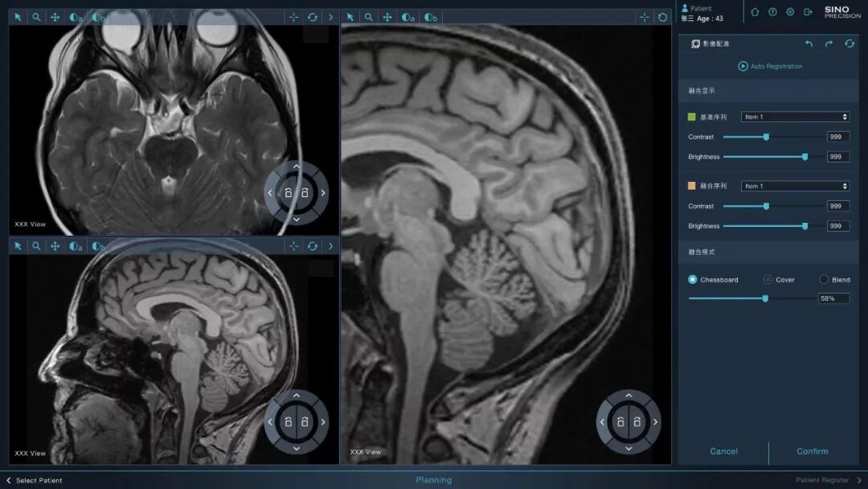Refresh registration panel icon
868x489 pixels.
[850, 43]
